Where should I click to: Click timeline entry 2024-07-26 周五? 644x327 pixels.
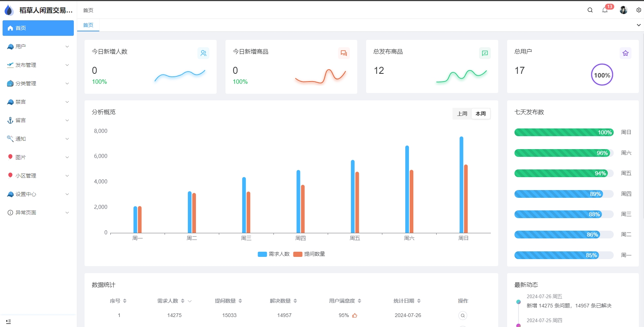[544, 296]
